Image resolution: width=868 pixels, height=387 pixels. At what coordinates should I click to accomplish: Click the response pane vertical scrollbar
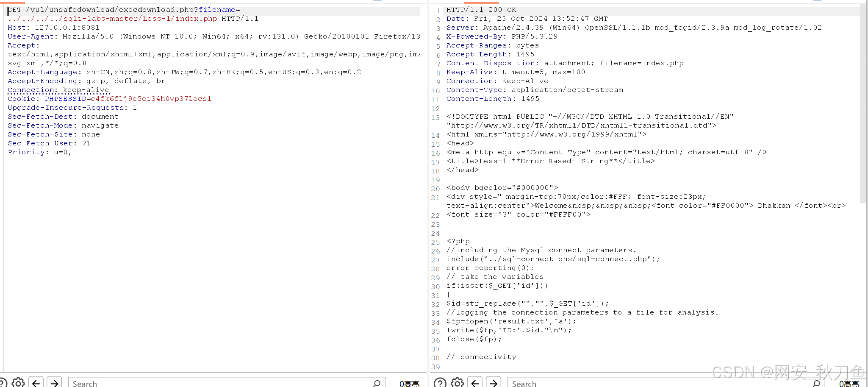[x=864, y=104]
